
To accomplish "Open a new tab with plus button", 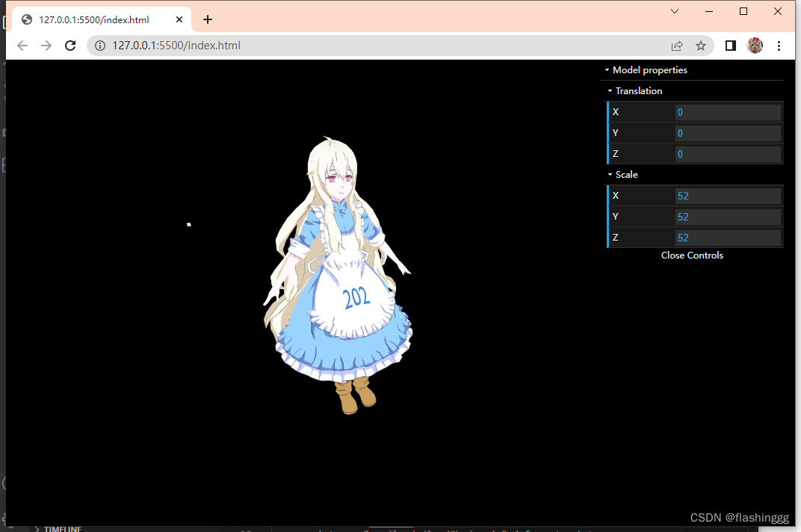I will [x=208, y=19].
